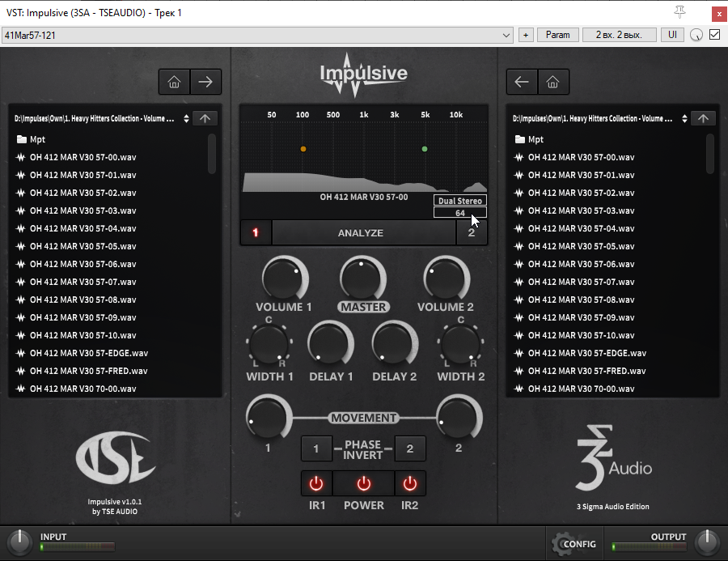Pin the plugin window on top
Viewport: 728px width, 561px height.
coord(679,12)
